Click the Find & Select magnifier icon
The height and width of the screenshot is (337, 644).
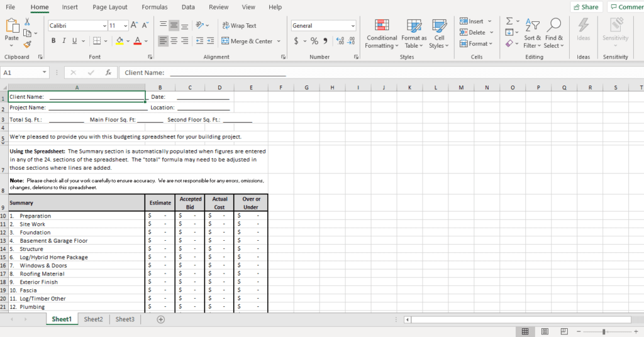[x=554, y=26]
